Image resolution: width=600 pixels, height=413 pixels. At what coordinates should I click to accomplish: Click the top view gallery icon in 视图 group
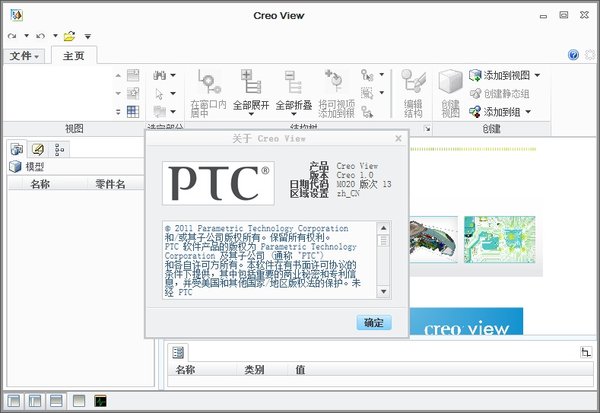point(133,75)
